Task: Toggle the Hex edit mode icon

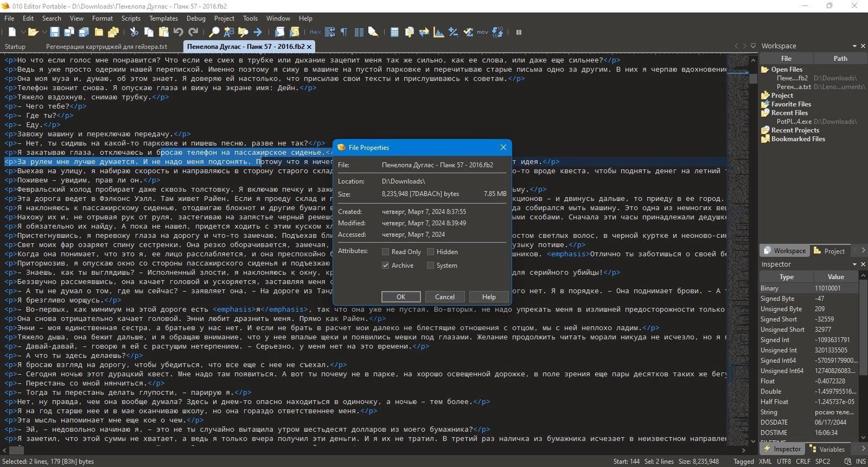Action: click(315, 32)
